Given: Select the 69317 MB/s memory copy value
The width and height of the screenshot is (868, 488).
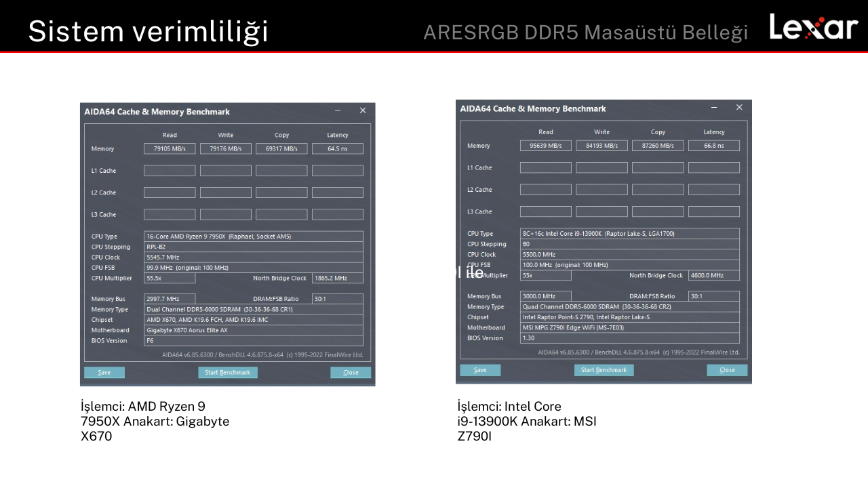Looking at the screenshot, I should pos(281,148).
